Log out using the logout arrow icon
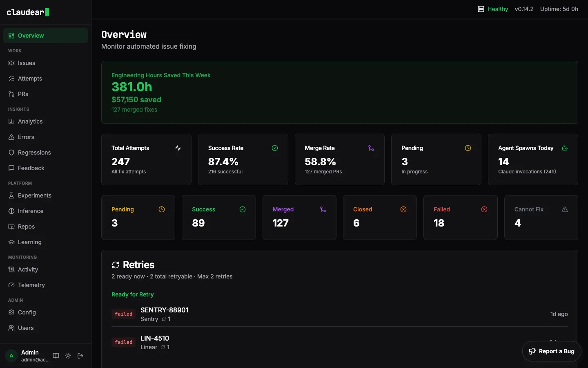The width and height of the screenshot is (588, 368). pyautogui.click(x=80, y=356)
